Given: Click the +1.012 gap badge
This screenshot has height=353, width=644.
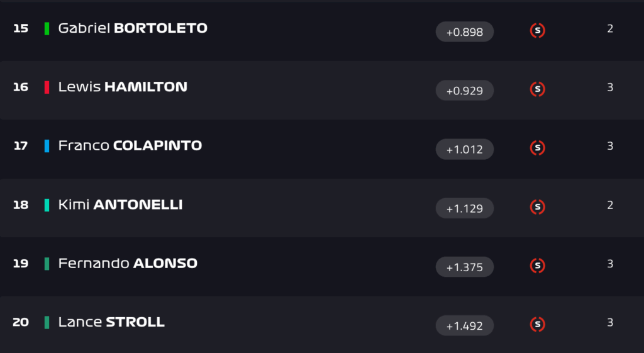Looking at the screenshot, I should [465, 149].
